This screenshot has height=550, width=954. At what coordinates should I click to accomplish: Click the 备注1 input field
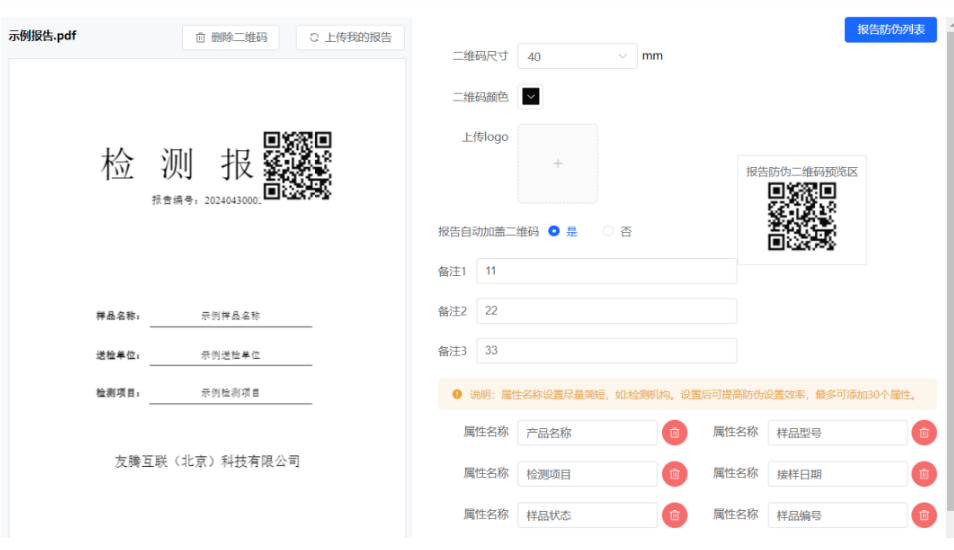pyautogui.click(x=607, y=271)
